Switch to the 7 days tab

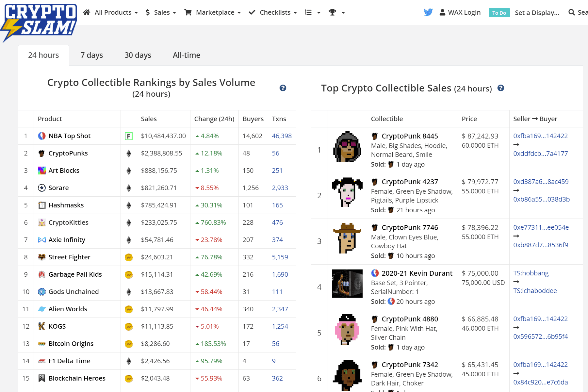(91, 55)
